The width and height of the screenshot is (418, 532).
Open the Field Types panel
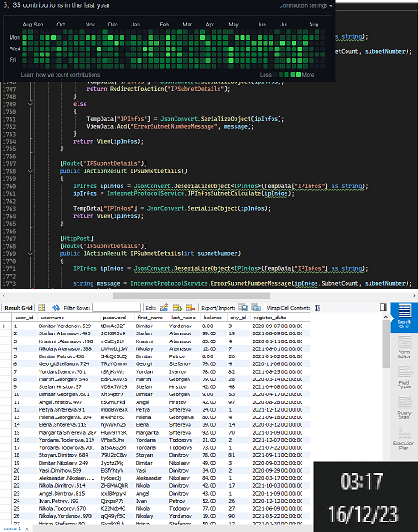[404, 377]
